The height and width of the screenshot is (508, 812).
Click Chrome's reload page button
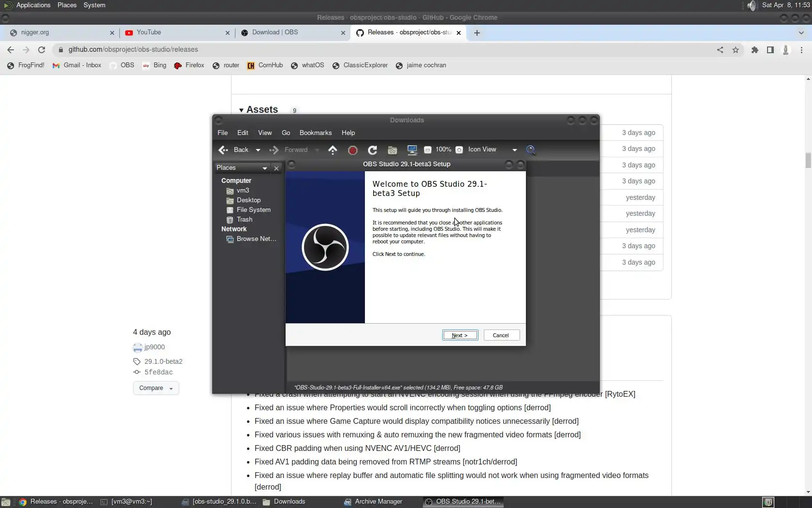click(42, 50)
